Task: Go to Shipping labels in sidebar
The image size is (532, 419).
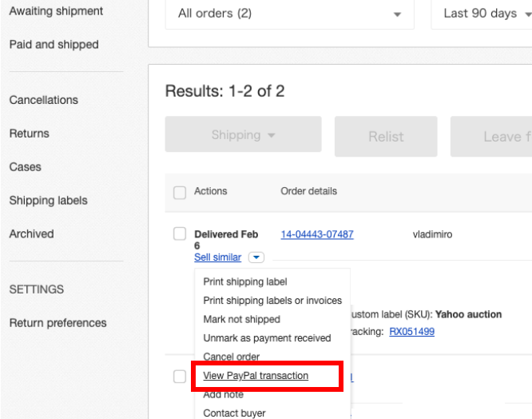Action: [48, 201]
